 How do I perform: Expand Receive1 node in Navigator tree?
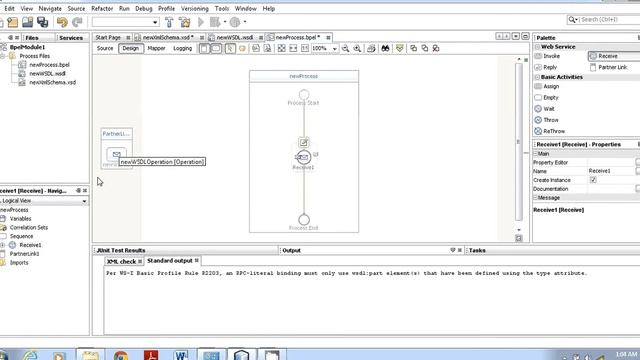click(x=3, y=245)
